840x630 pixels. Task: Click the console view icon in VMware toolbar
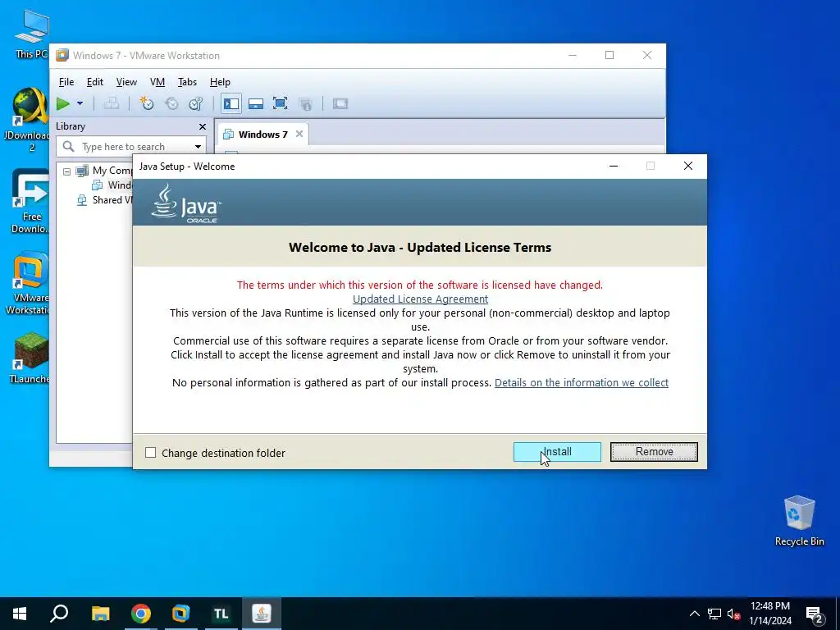pos(340,103)
